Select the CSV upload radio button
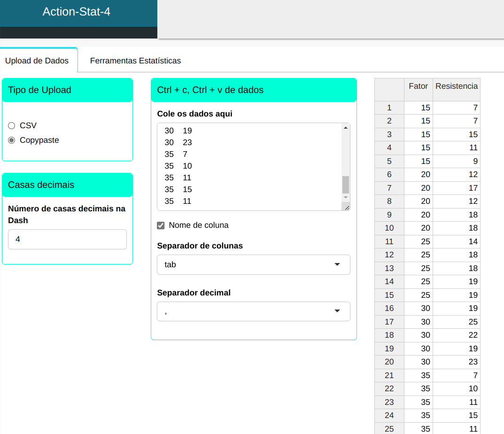504x434 pixels. click(x=12, y=125)
